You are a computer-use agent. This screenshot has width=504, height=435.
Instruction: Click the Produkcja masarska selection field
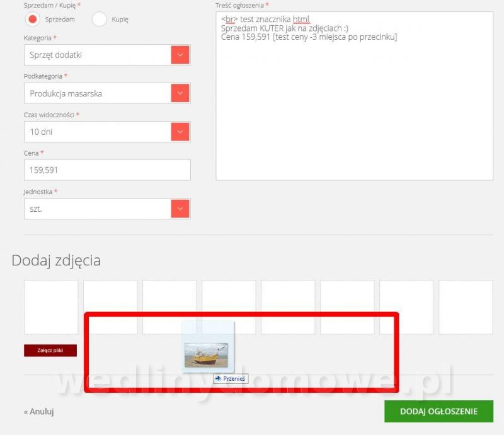pos(107,93)
